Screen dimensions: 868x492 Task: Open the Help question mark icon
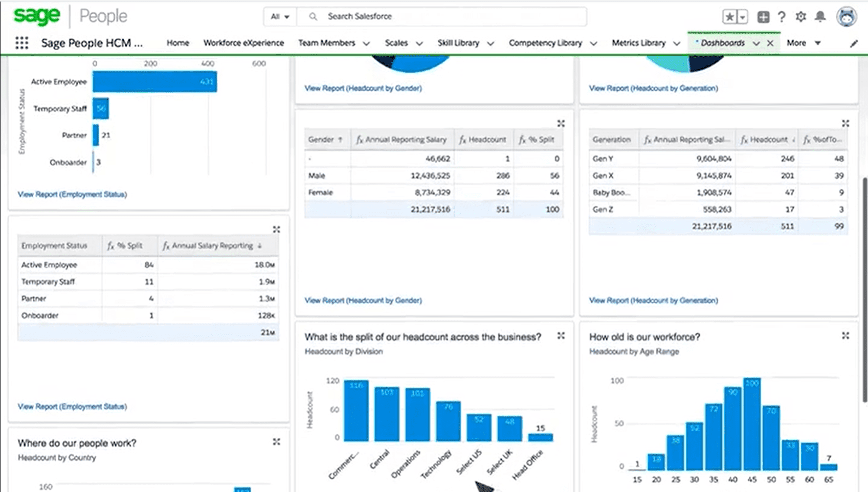pyautogui.click(x=782, y=17)
